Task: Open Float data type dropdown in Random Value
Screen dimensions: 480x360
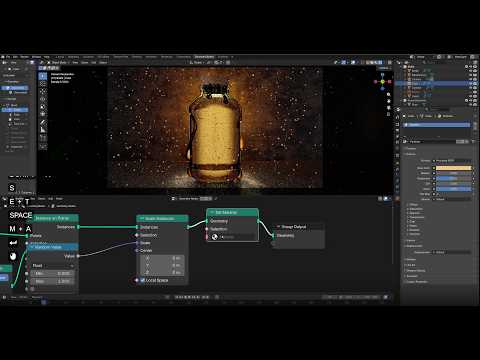Action: [52, 266]
